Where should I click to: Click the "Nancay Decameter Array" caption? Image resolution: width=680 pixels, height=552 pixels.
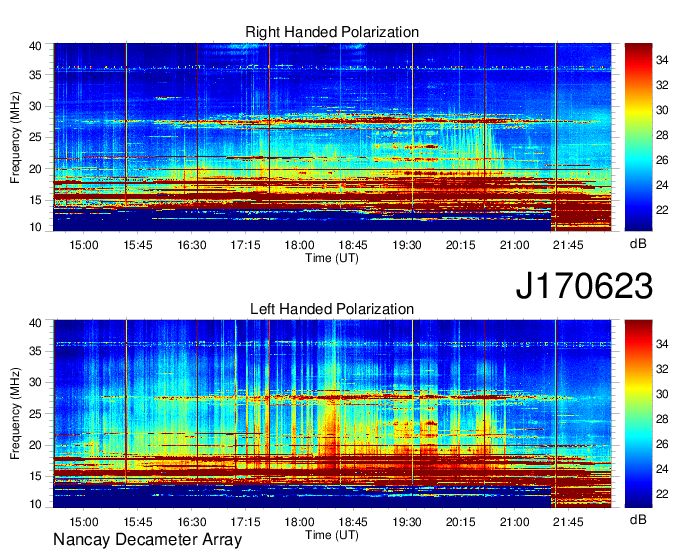(147, 540)
